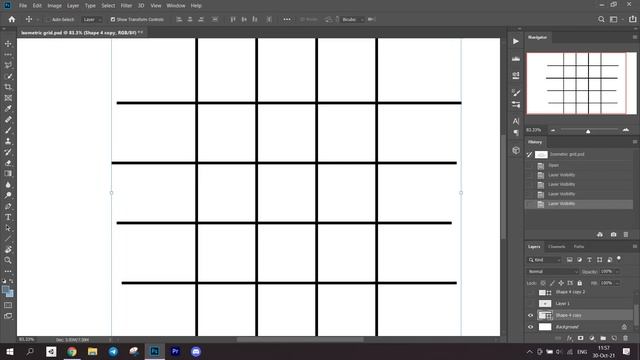Select the Lasso tool
This screenshot has width=640, height=360.
(x=8, y=65)
